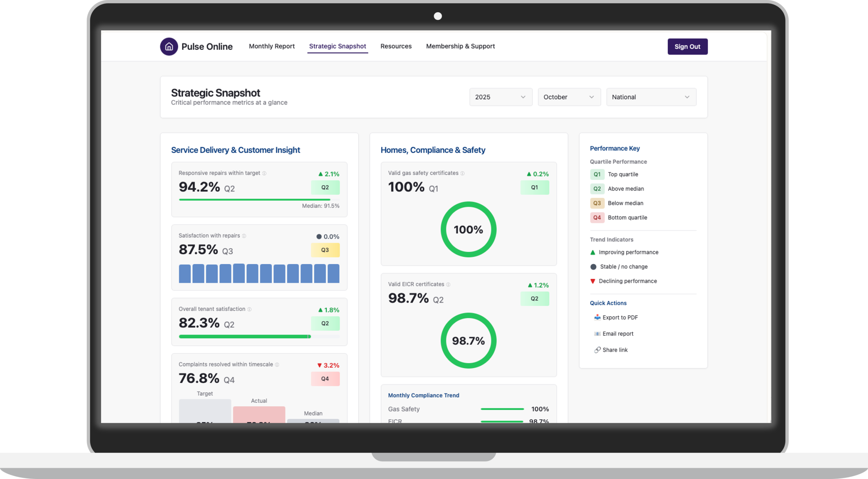Go to Membership & Support tab
Viewport: 868px width, 479px height.
coord(460,46)
